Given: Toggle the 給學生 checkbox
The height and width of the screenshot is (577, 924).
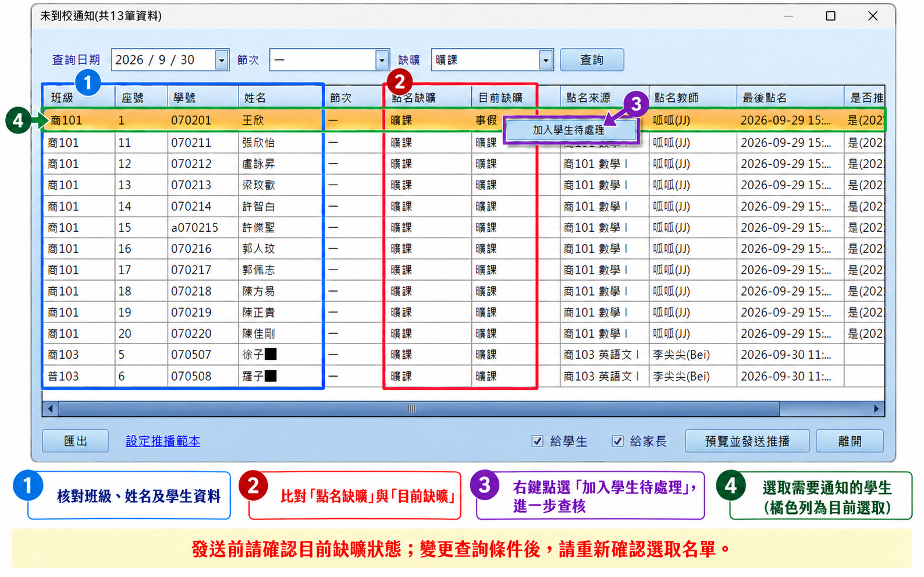Looking at the screenshot, I should 537,441.
